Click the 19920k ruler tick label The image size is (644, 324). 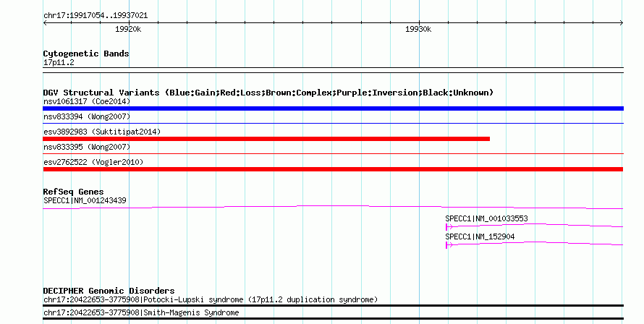point(128,29)
